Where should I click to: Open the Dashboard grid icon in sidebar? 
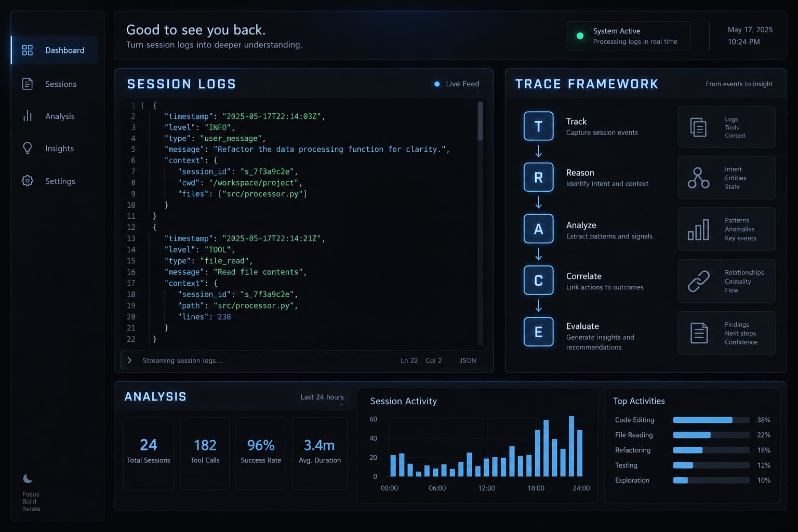click(28, 50)
